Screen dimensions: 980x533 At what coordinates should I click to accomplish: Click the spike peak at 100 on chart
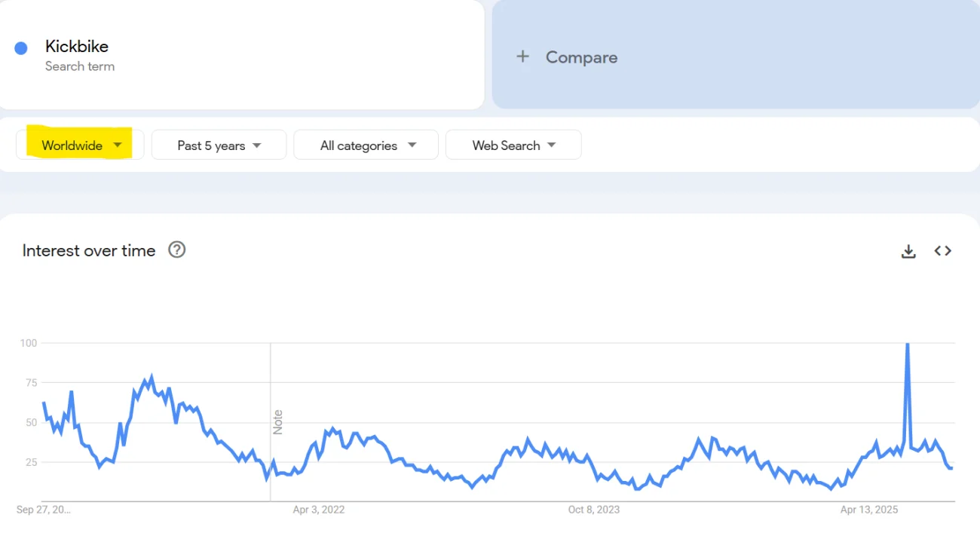point(907,345)
